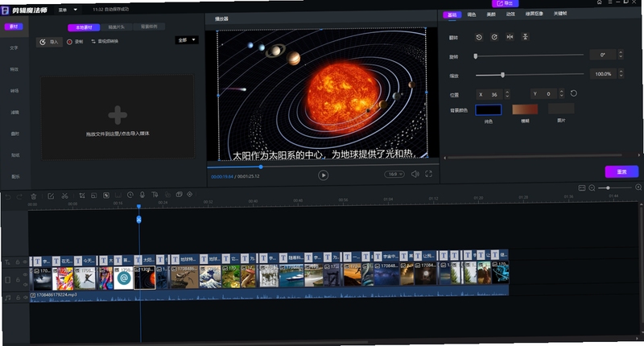Rotate the clip clockwise in flip row
This screenshot has height=346, width=644.
(x=494, y=37)
